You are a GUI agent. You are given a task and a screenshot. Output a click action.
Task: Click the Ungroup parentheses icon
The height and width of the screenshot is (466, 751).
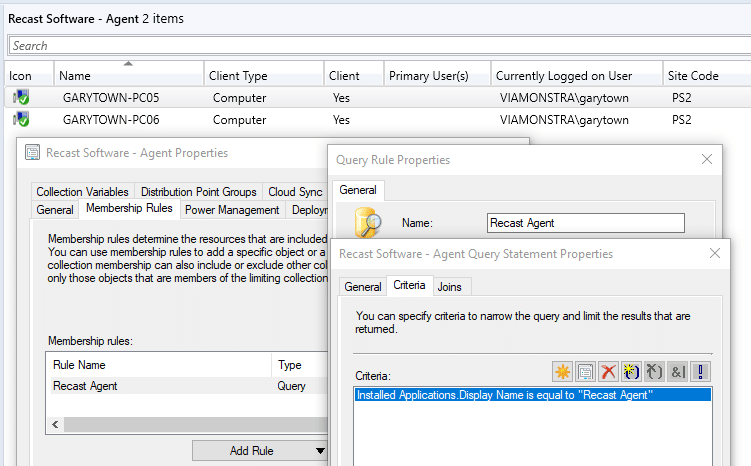pos(655,372)
